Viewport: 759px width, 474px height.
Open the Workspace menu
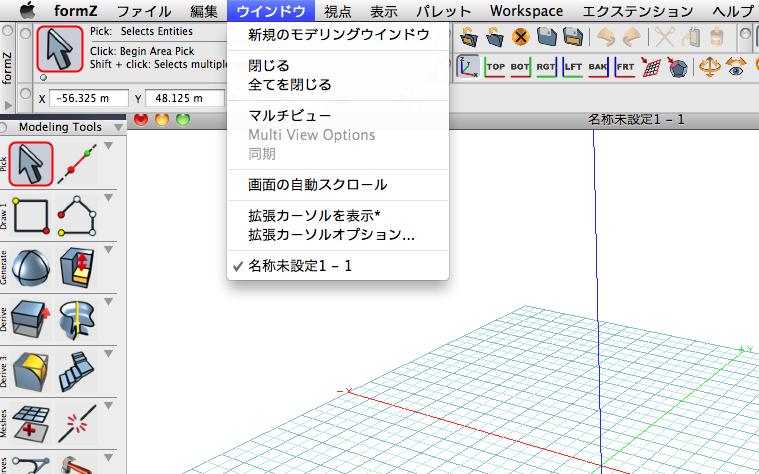tap(526, 11)
